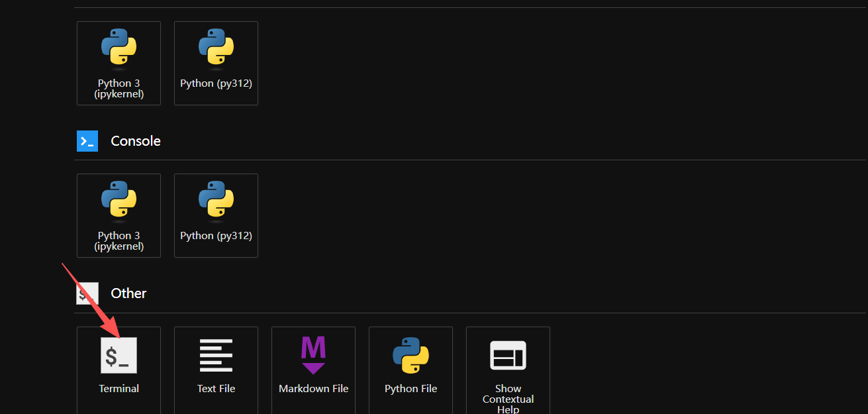Click the Python File card label
The height and width of the screenshot is (414, 868).
point(410,389)
